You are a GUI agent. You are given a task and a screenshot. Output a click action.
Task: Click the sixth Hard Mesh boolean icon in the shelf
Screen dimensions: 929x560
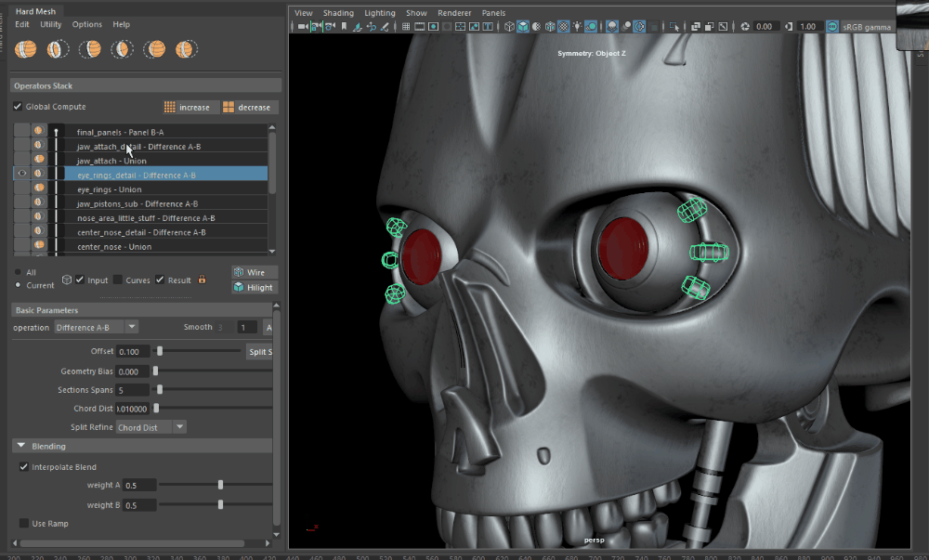point(187,49)
